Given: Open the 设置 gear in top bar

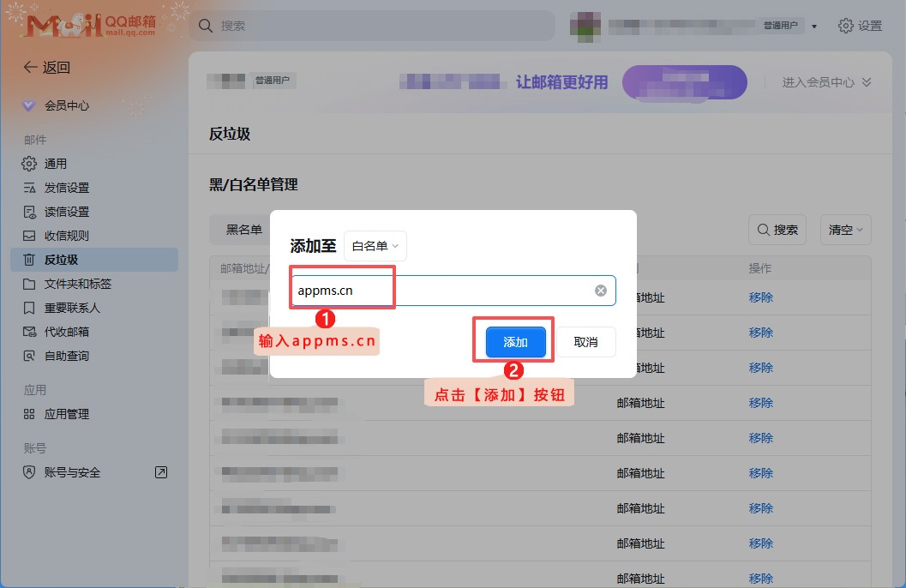Looking at the screenshot, I should (x=860, y=26).
